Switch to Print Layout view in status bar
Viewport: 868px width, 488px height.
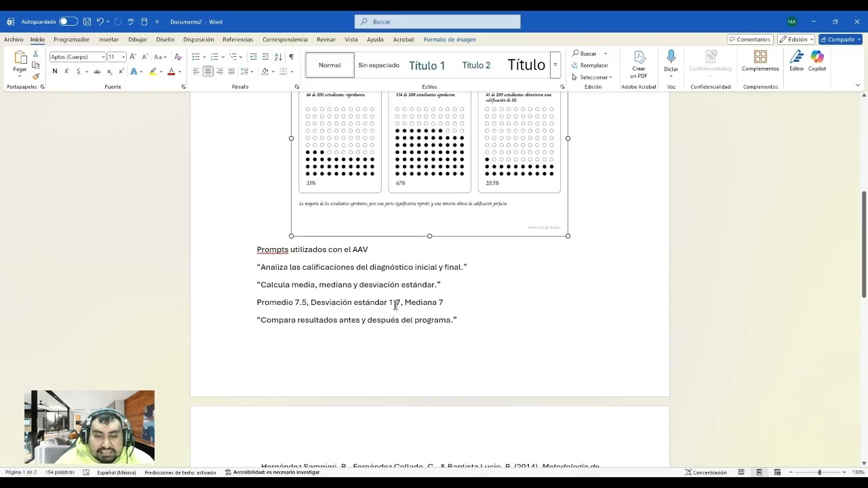(x=759, y=472)
